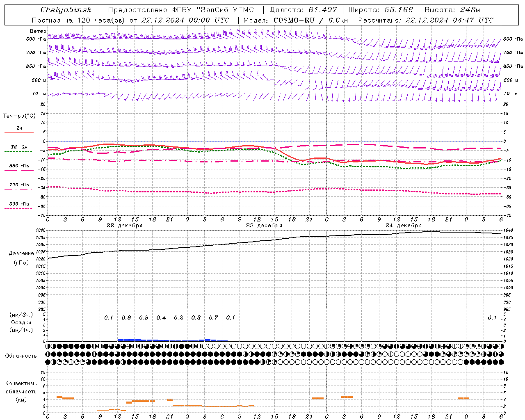Click the "0.3" precipitation value
This screenshot has width=525, height=420.
click(x=196, y=317)
